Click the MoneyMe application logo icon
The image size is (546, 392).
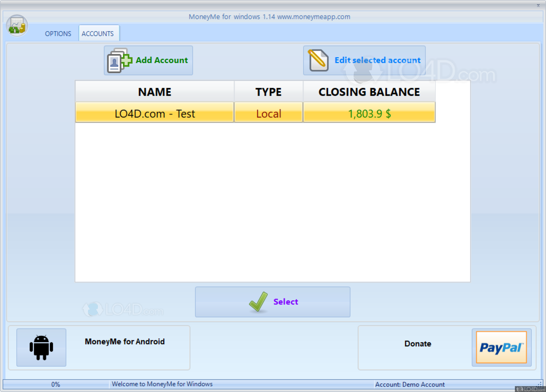pos(17,26)
